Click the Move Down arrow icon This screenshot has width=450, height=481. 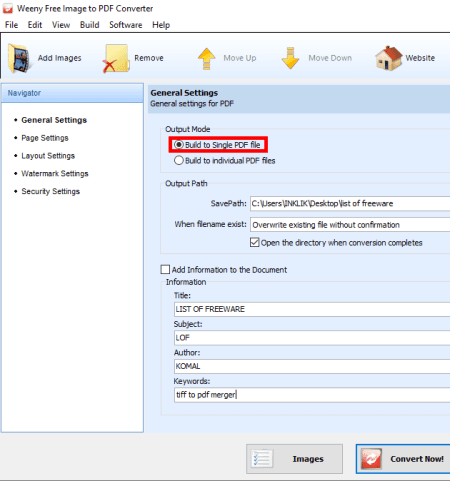tap(290, 58)
